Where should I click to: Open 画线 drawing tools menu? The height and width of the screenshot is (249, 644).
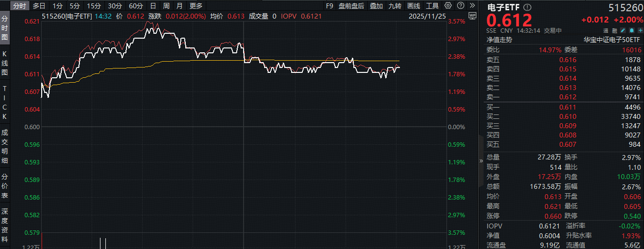click(414, 6)
